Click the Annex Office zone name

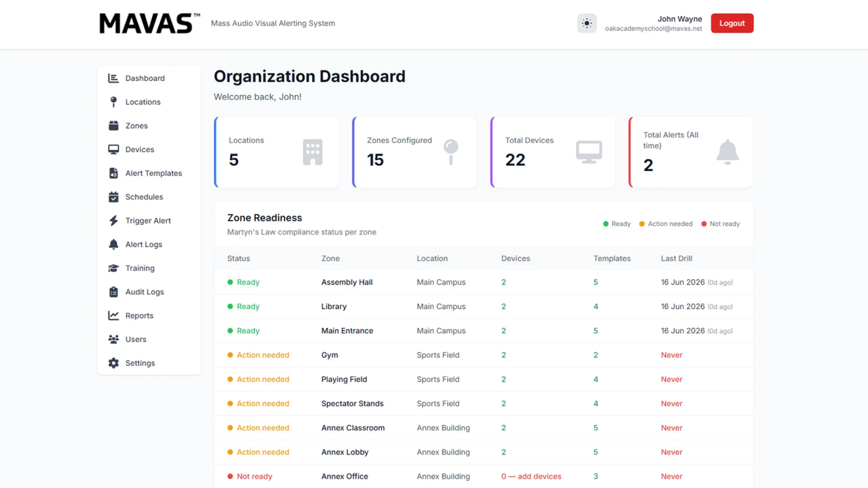[x=345, y=477]
